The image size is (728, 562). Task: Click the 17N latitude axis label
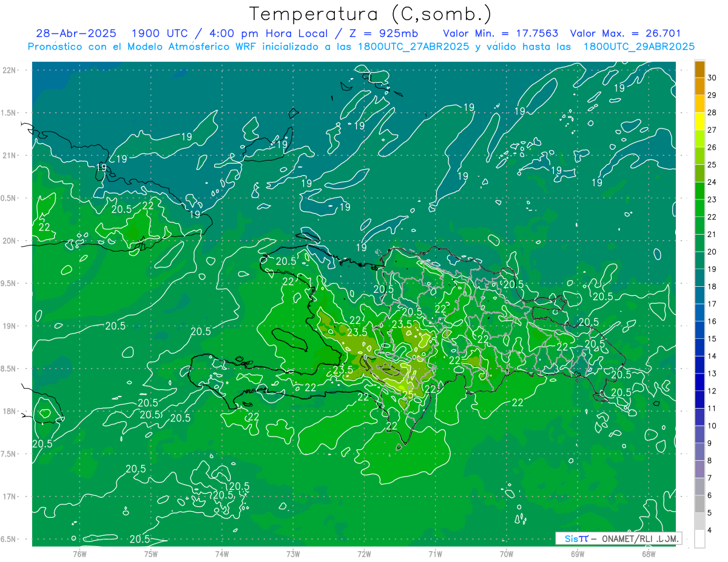[10, 497]
